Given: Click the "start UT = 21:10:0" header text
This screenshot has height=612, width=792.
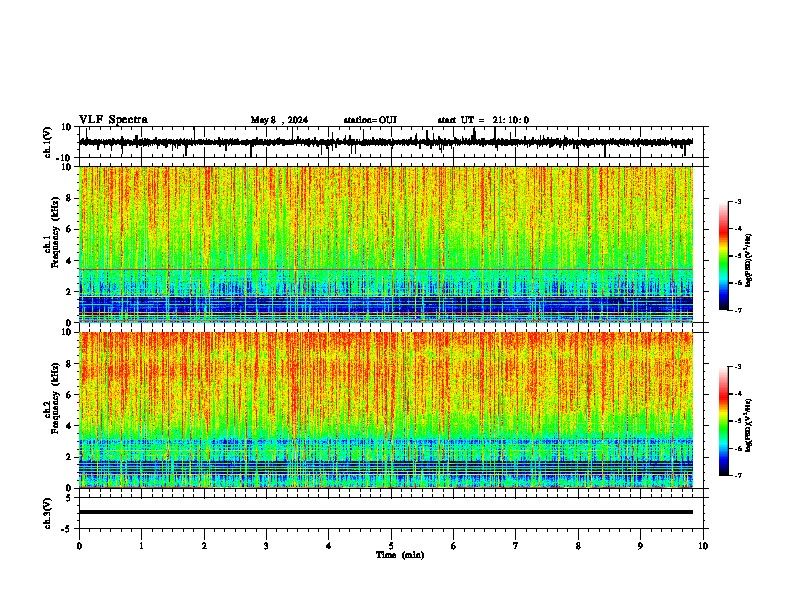Looking at the screenshot, I should tap(483, 120).
